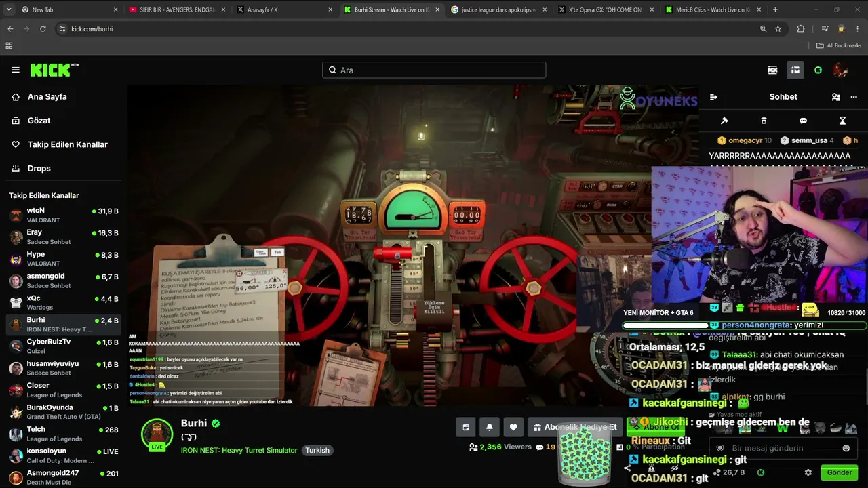Image resolution: width=868 pixels, height=488 pixels.
Task: Open the xQc channel in followed list
Action: (x=64, y=302)
